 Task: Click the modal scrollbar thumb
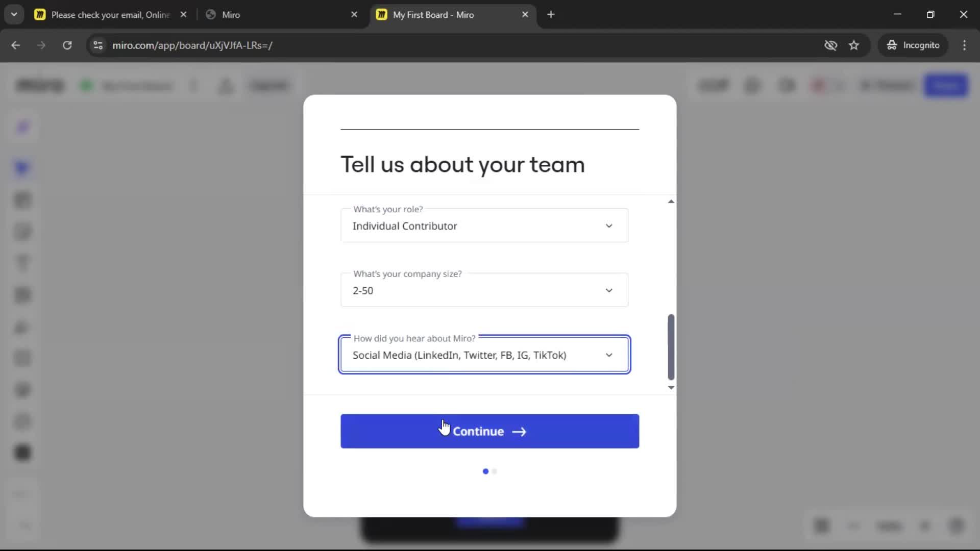click(x=671, y=347)
